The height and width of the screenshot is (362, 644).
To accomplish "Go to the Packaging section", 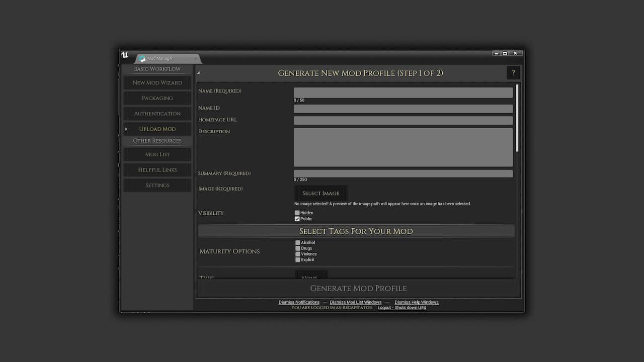I will pos(157,98).
